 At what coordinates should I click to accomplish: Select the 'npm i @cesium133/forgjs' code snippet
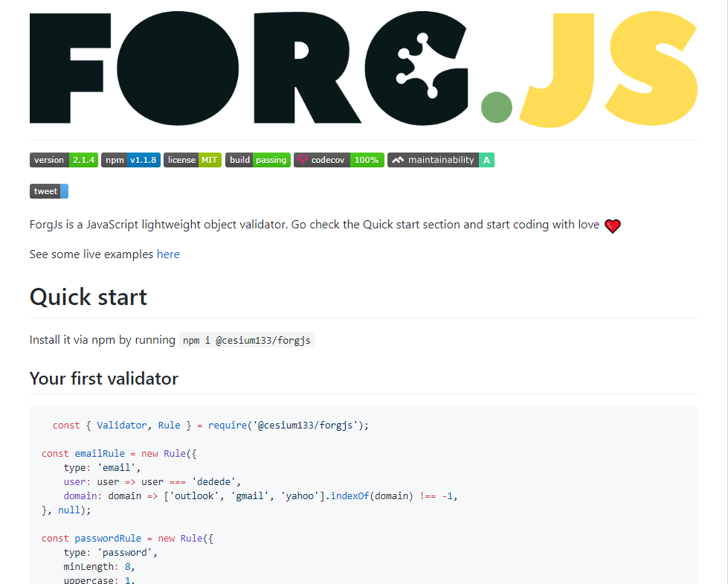pos(247,340)
